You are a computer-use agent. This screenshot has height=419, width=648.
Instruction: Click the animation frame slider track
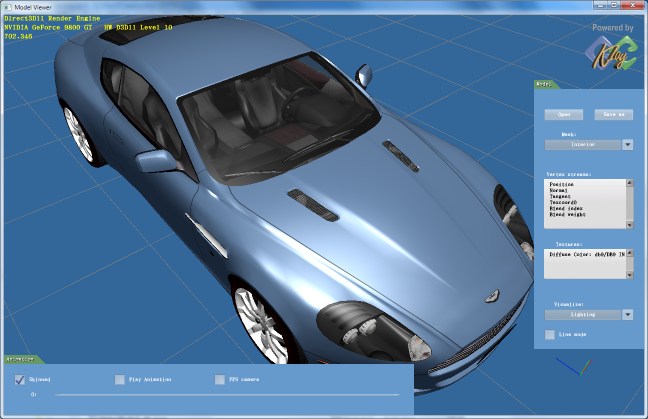pyautogui.click(x=227, y=395)
